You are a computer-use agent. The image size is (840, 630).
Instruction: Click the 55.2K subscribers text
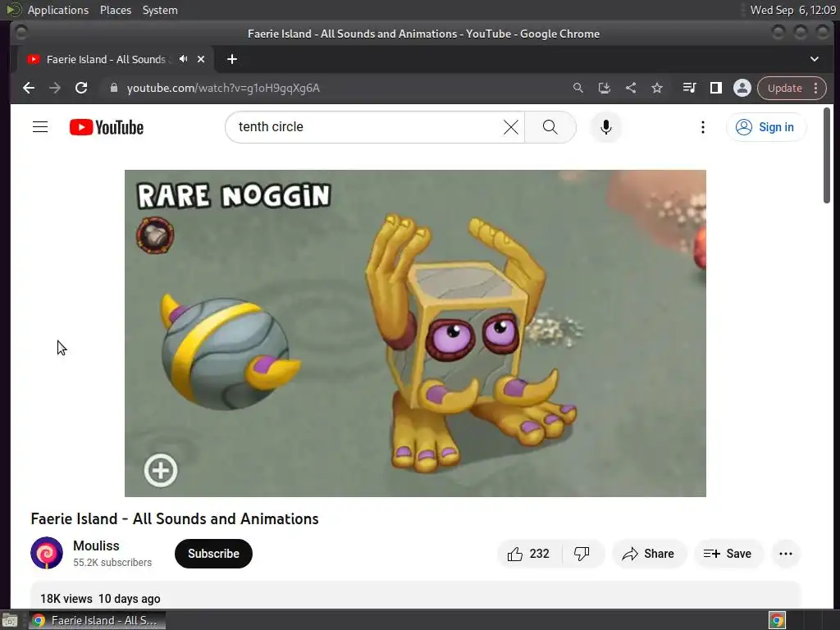coord(112,563)
